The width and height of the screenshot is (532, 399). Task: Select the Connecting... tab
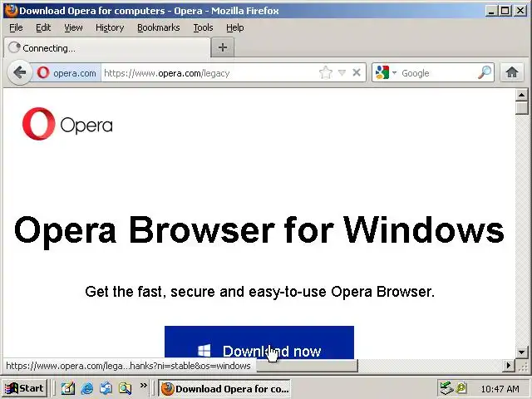click(x=107, y=48)
